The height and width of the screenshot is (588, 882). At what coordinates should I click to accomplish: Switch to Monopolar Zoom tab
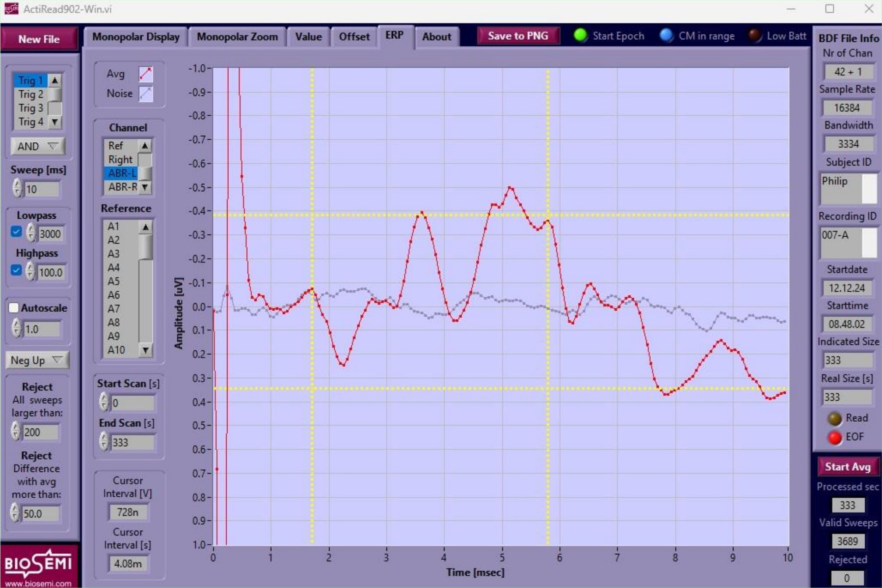coord(237,37)
